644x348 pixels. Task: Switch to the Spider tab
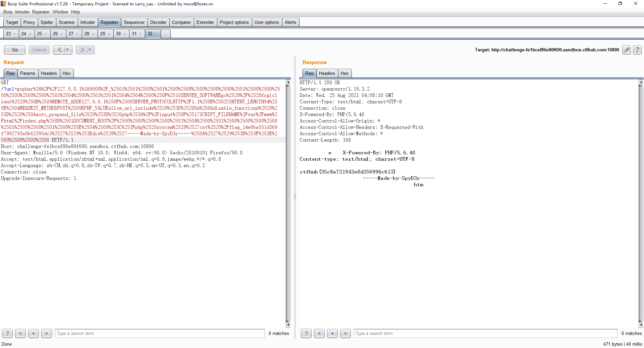(x=47, y=22)
